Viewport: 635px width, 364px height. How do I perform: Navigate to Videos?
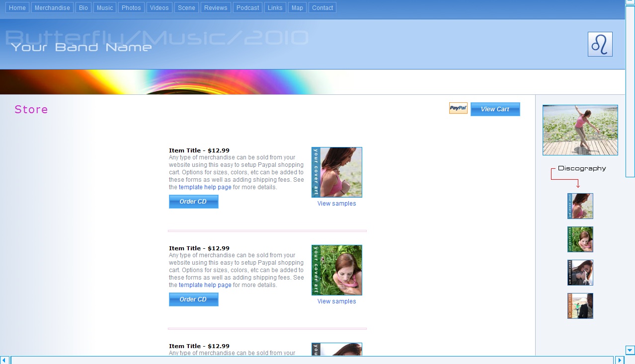[159, 7]
